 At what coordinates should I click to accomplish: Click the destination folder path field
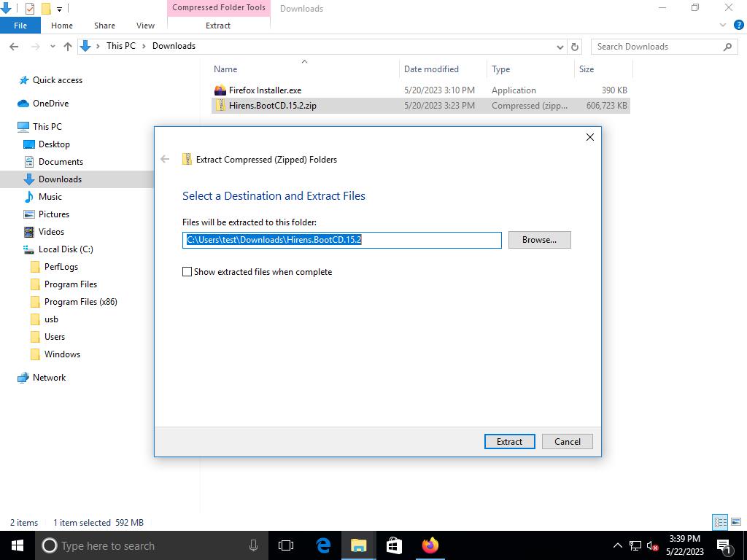[341, 240]
